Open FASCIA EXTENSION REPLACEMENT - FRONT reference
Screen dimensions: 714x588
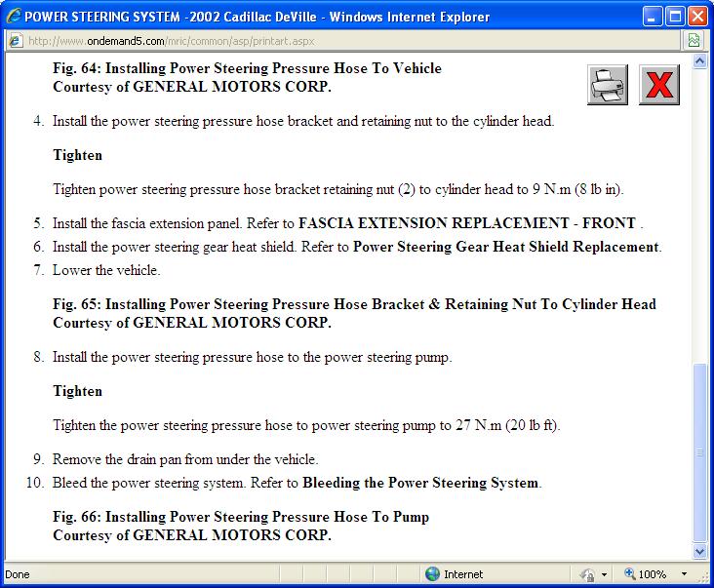coord(467,223)
